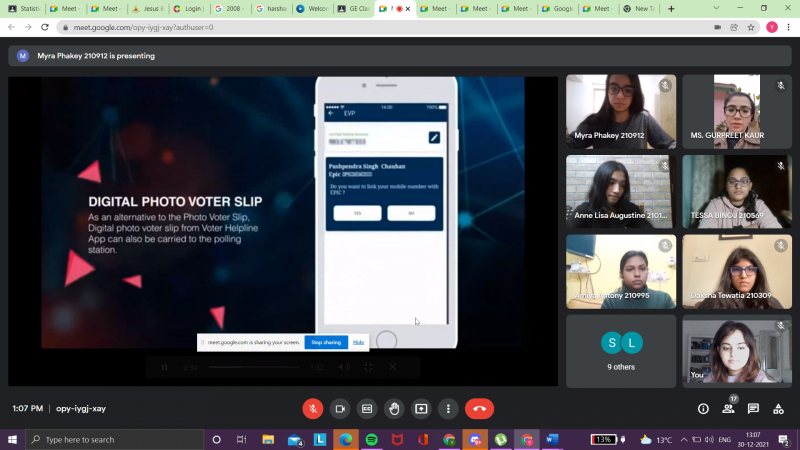
Task: Open Word from taskbar
Action: 552,439
